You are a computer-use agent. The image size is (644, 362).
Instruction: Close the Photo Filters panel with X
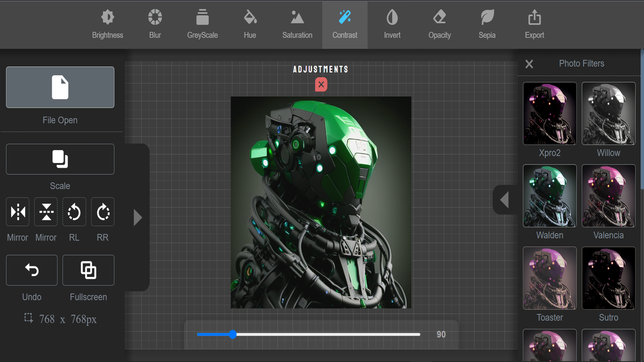click(x=529, y=64)
